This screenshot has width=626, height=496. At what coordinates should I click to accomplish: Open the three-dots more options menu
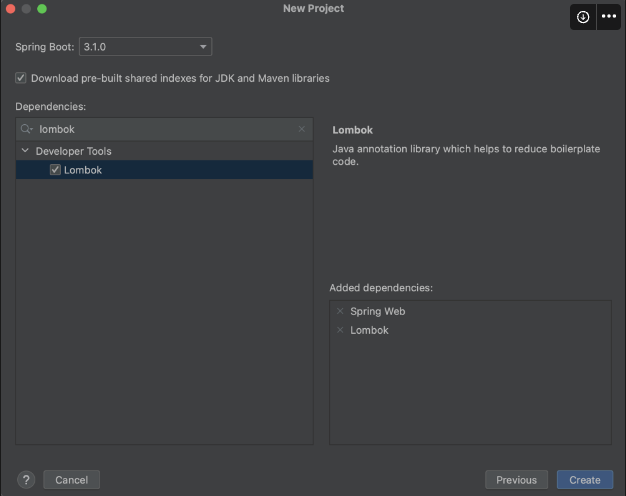coord(608,17)
